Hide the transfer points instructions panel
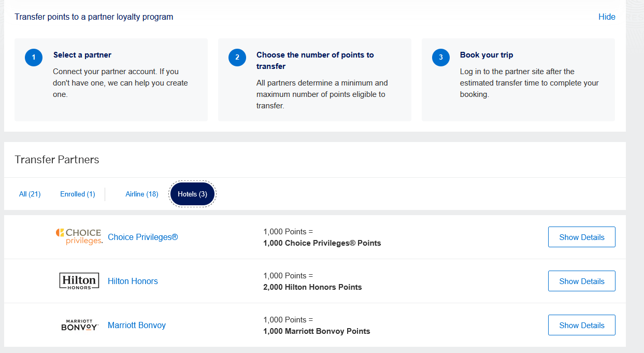The image size is (644, 353). [607, 17]
